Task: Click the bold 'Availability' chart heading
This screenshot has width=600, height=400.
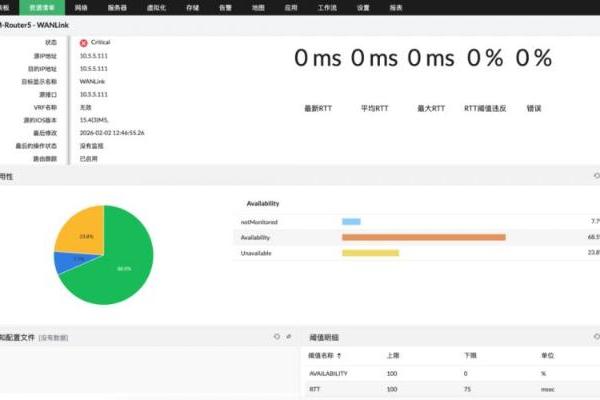Action: tap(263, 203)
